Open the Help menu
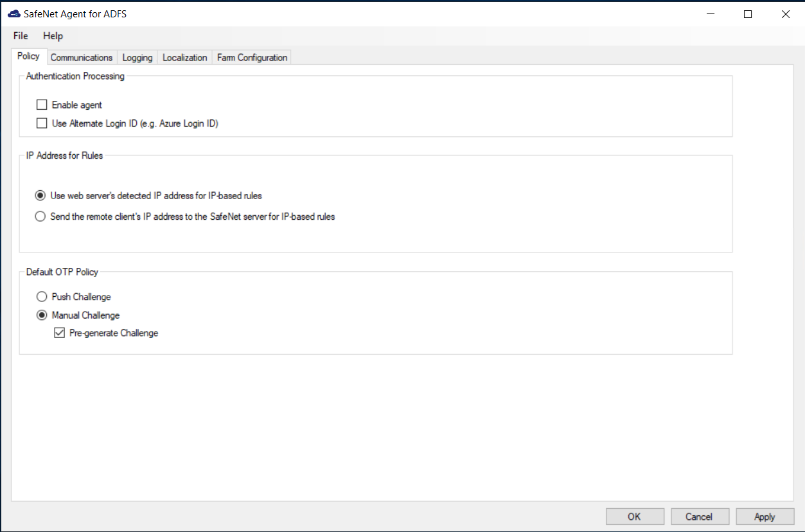This screenshot has width=805, height=532. pos(53,36)
